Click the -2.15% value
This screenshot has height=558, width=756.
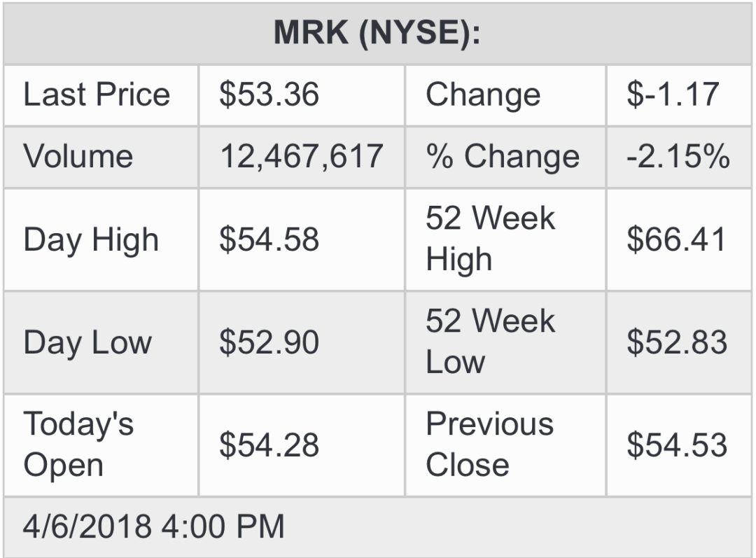point(679,158)
